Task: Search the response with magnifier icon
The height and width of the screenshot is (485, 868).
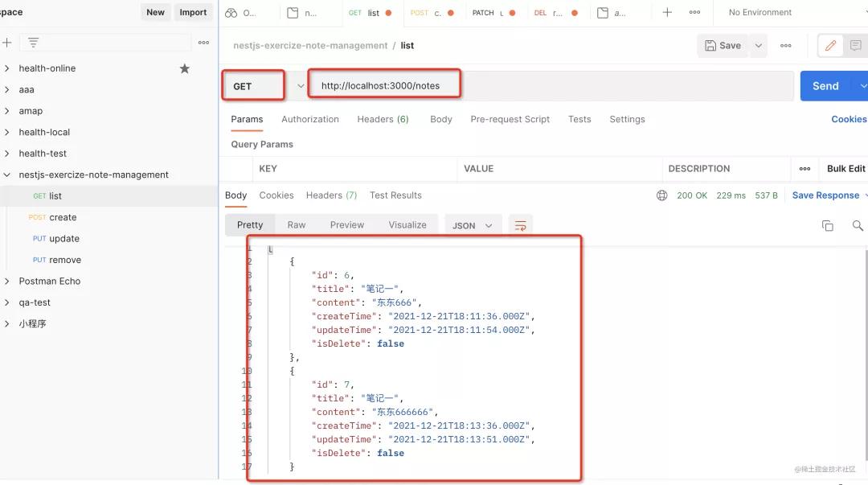Action: (x=858, y=225)
